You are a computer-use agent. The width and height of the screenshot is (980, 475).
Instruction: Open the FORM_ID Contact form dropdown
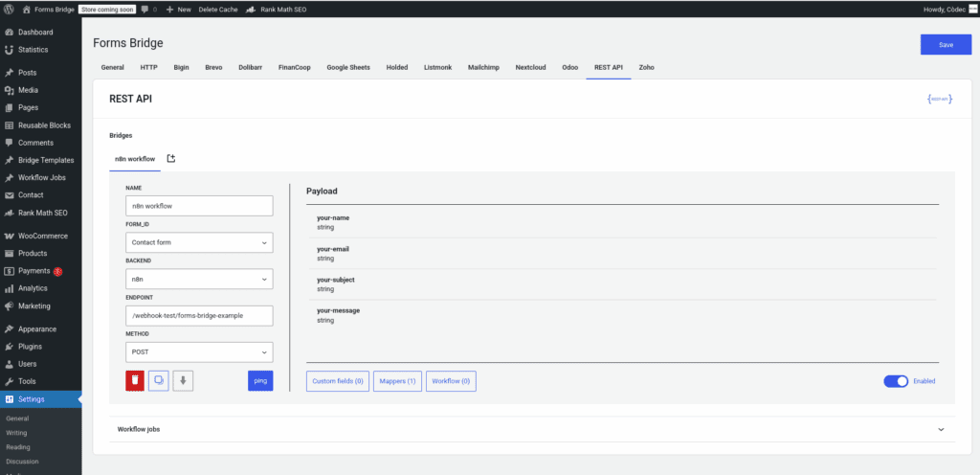coord(199,242)
